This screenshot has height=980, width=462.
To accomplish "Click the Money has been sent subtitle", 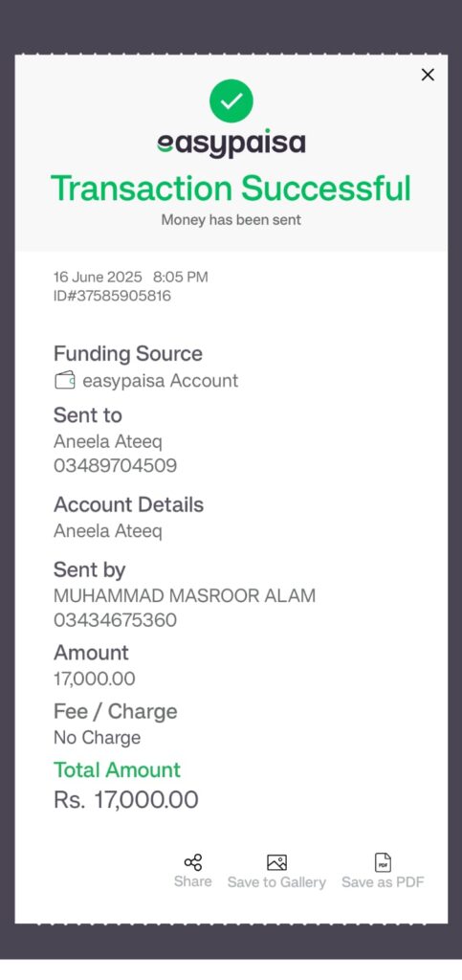I will 231,220.
